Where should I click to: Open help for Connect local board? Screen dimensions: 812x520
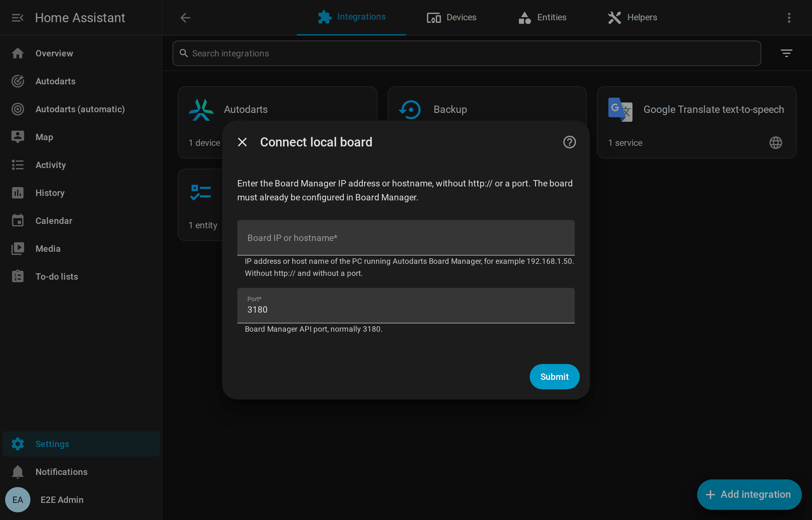coord(569,142)
